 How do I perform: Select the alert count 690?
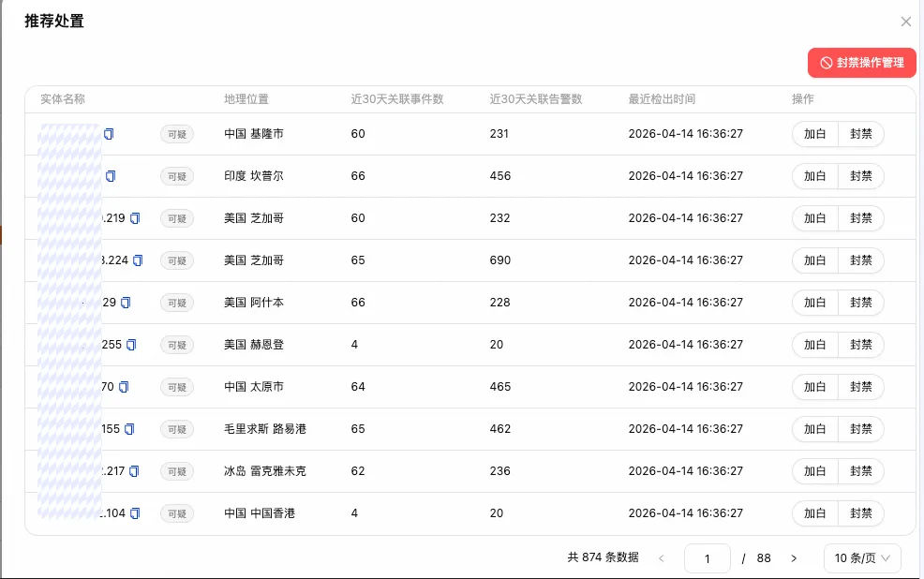(500, 260)
